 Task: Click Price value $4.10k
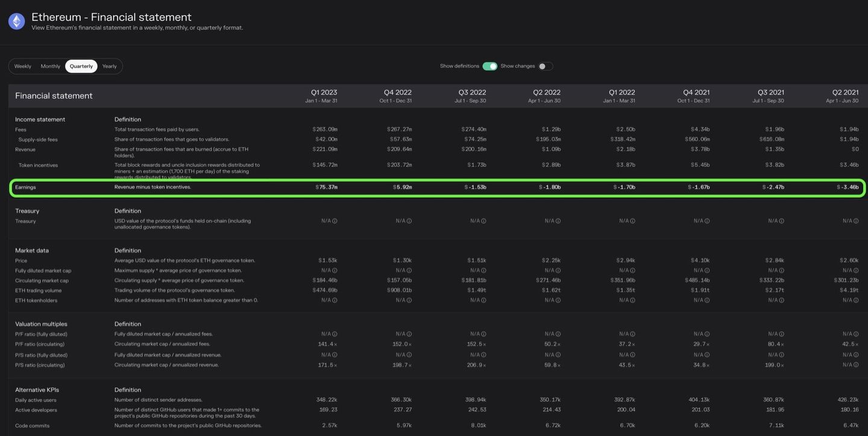(x=700, y=261)
